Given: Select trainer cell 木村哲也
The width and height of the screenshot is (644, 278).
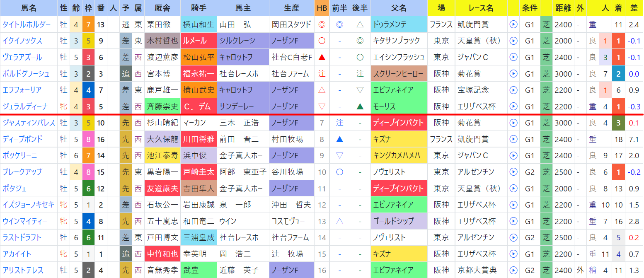Looking at the screenshot, I should click(x=162, y=41).
